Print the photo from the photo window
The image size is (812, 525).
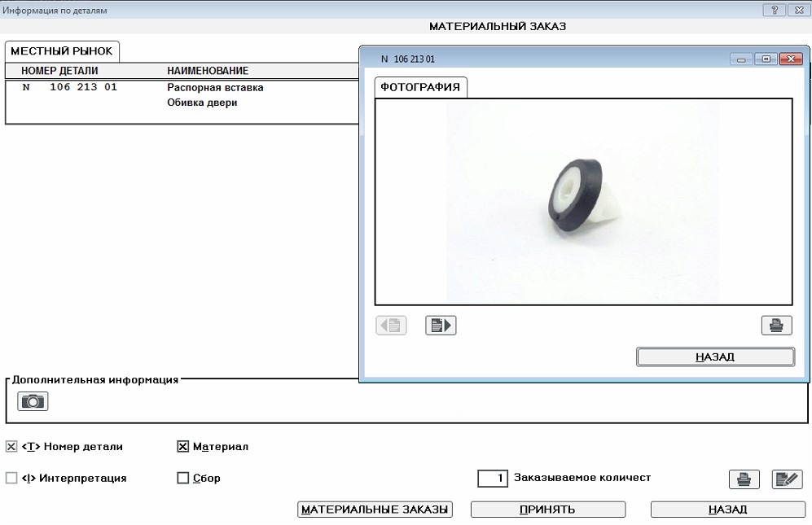pos(776,326)
